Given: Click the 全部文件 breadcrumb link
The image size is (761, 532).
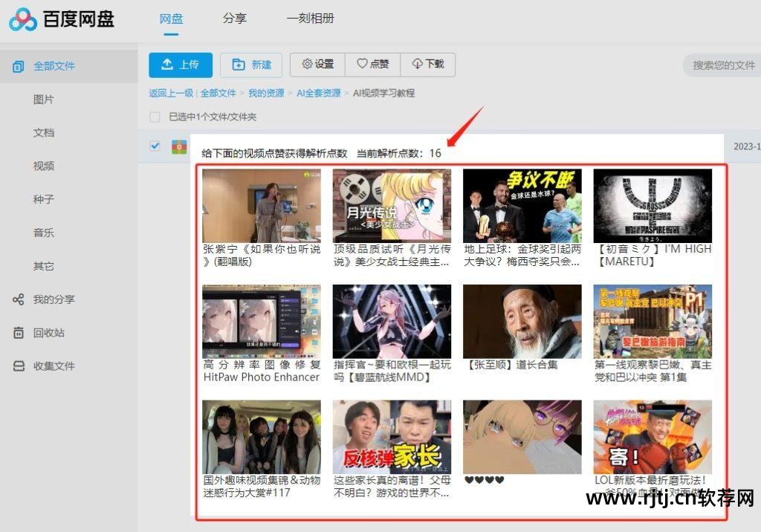Looking at the screenshot, I should click(218, 93).
